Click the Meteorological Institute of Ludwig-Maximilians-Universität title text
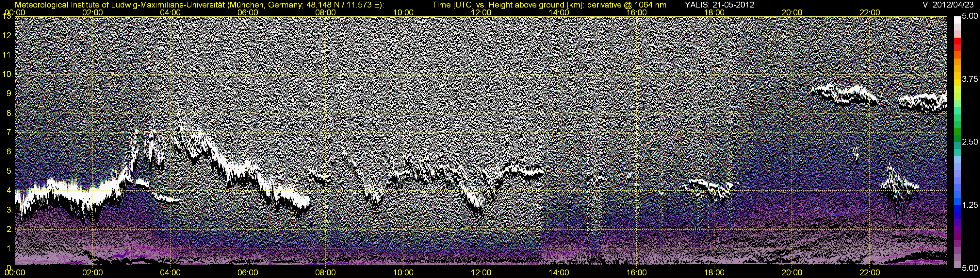980x278 pixels. click(199, 5)
